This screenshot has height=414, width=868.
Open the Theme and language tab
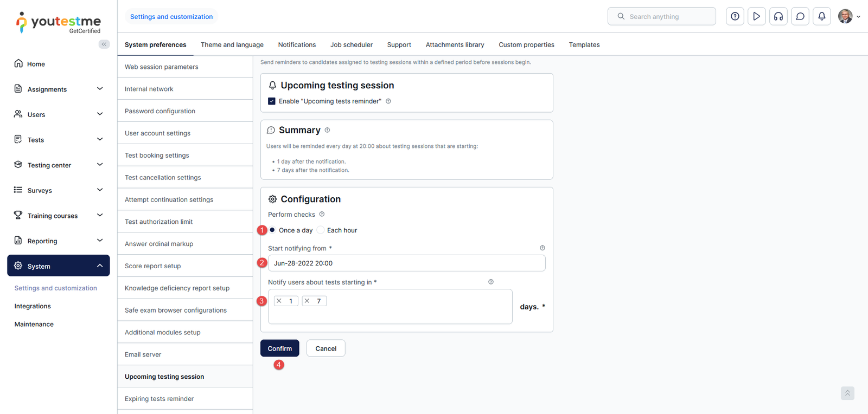point(232,45)
